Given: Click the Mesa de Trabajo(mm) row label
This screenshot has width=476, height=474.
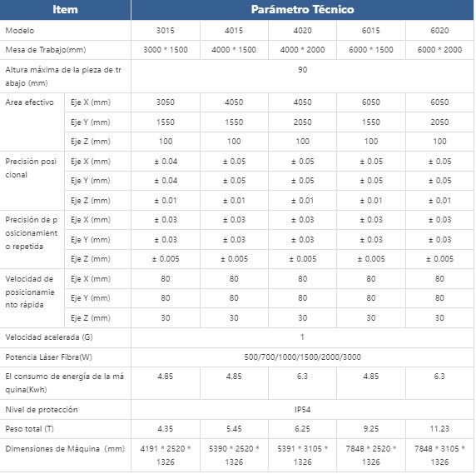Looking at the screenshot, I should tap(46, 49).
